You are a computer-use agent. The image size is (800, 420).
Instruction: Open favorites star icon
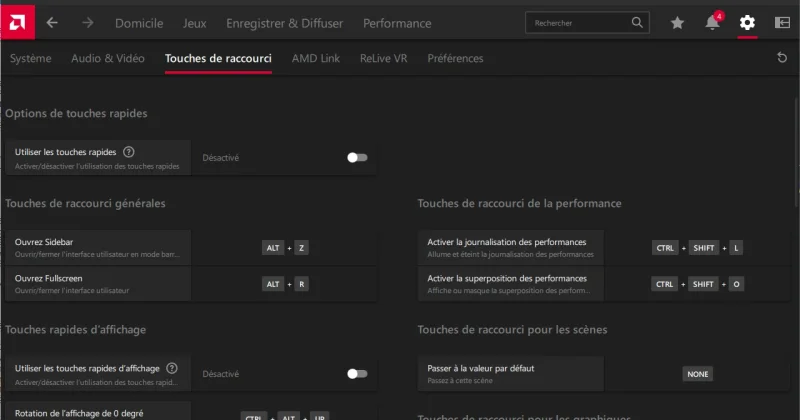(677, 22)
